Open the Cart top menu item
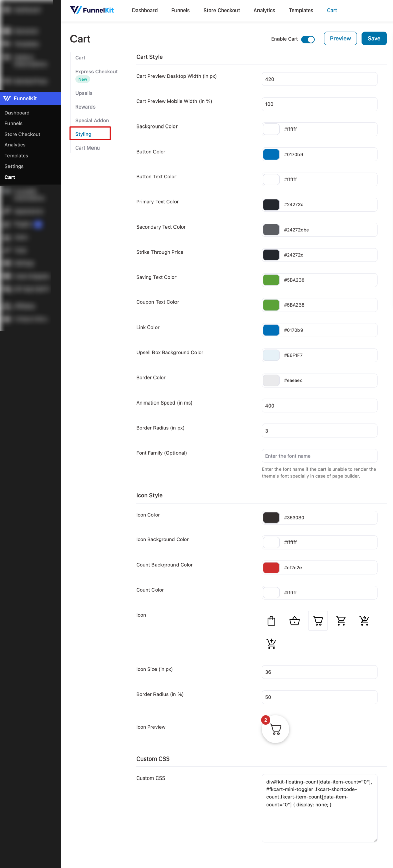The height and width of the screenshot is (868, 393). pos(332,11)
